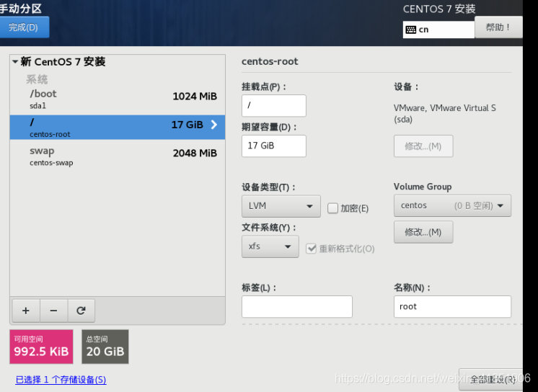Click 修改...(M) button under 设备
This screenshot has height=392, width=538.
[x=423, y=146]
